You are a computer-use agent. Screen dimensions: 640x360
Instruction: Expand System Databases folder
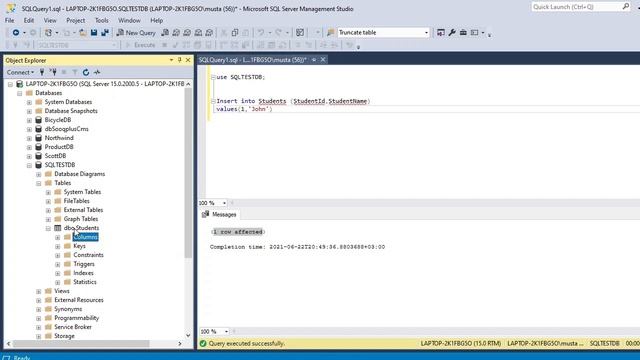(x=29, y=102)
